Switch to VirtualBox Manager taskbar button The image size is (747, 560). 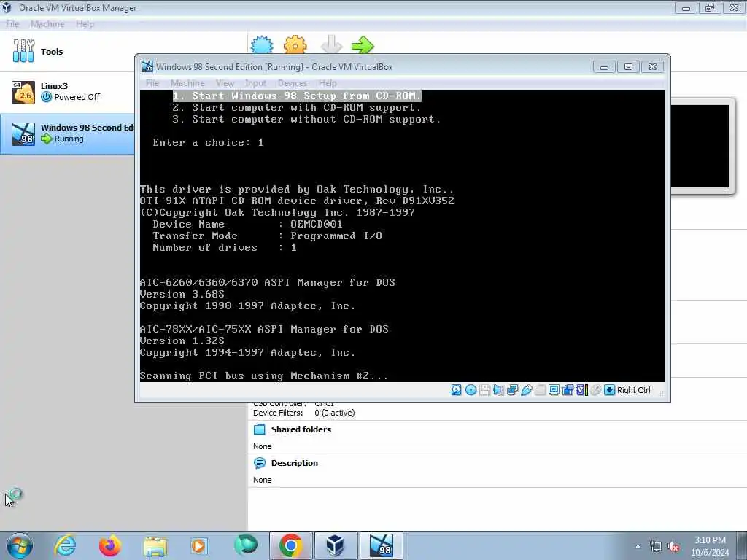(x=336, y=545)
